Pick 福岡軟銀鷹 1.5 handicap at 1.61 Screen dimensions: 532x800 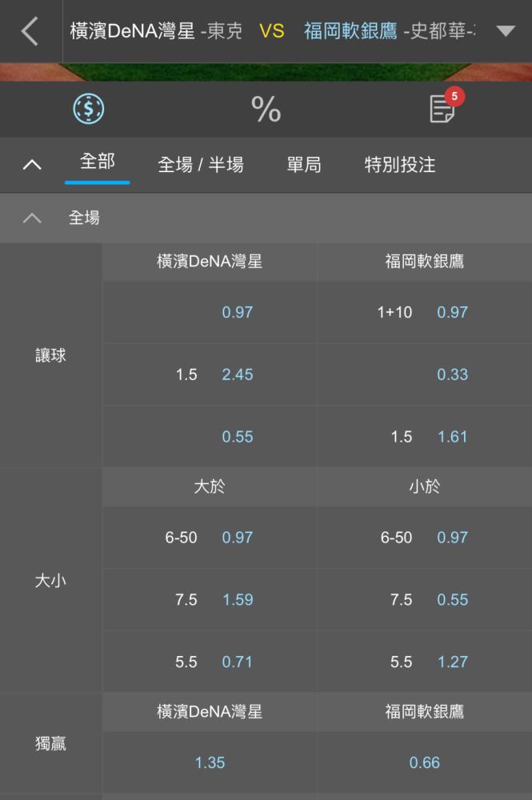(424, 437)
